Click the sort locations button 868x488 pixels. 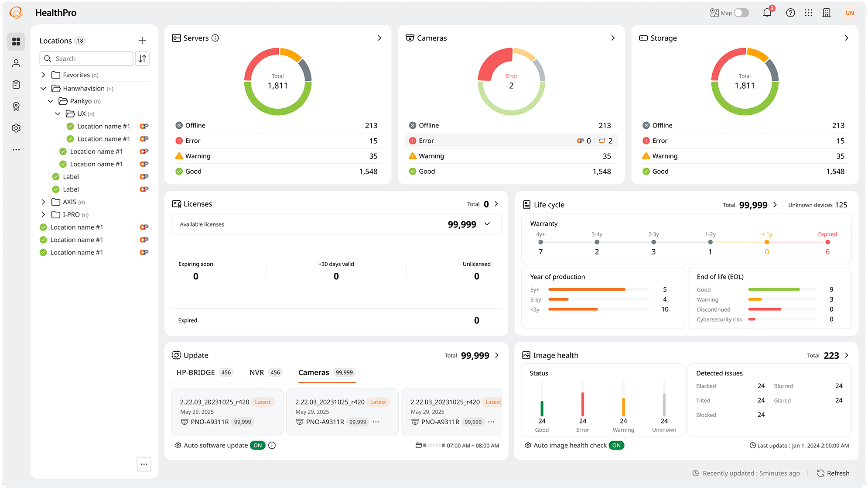[x=142, y=58]
